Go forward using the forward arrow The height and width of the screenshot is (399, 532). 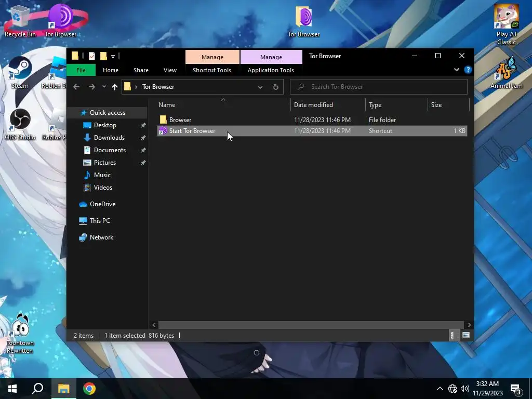(91, 87)
